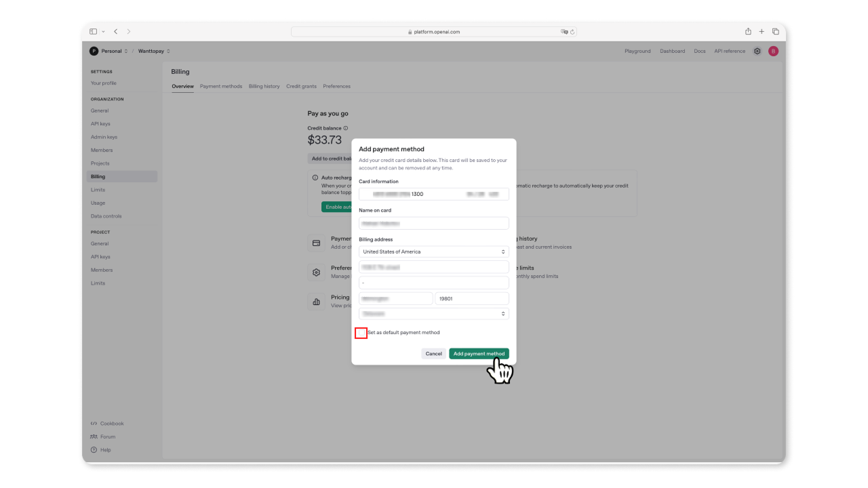Expand the Wanttopay project switcher
Image resolution: width=868 pixels, height=488 pixels.
[154, 51]
